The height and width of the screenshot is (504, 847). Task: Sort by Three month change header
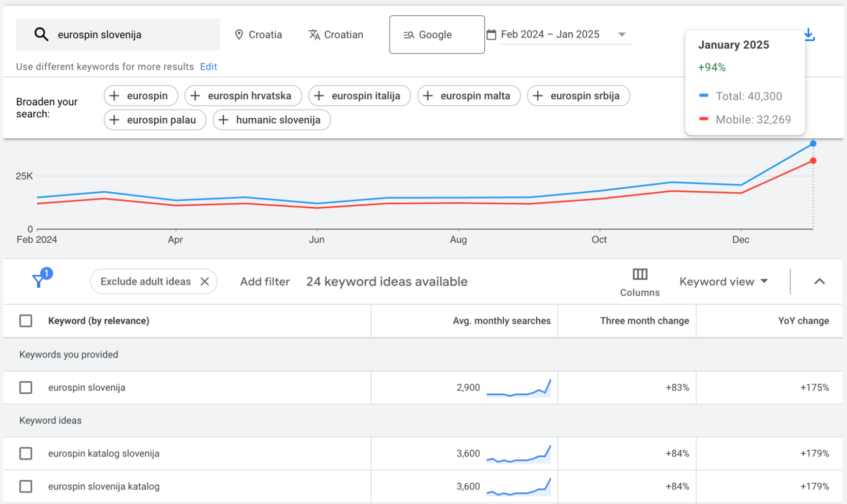click(644, 321)
